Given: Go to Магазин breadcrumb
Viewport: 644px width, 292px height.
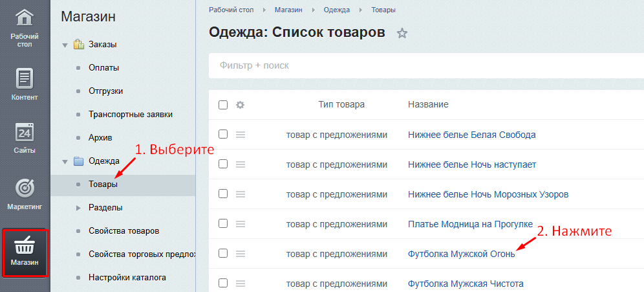Looking at the screenshot, I should tap(290, 10).
